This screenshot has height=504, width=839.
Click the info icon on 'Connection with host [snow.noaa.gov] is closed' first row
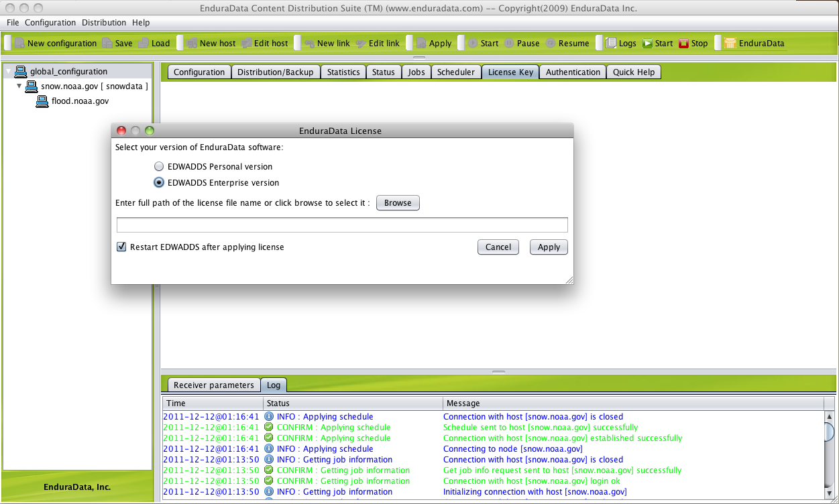tap(269, 417)
